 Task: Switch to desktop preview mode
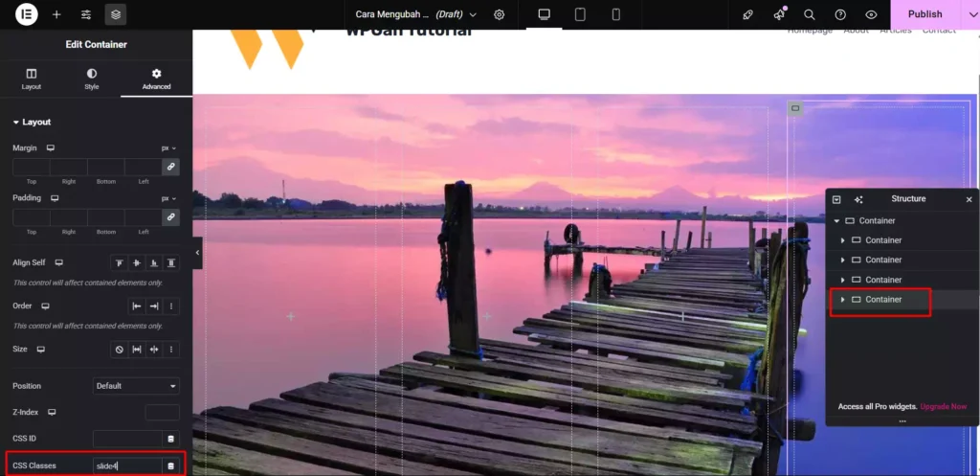(544, 14)
